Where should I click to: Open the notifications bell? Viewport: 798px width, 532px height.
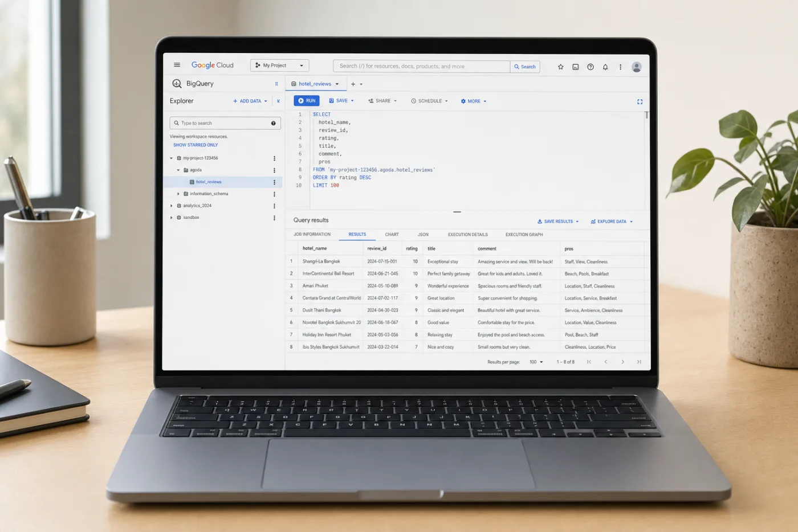(605, 67)
